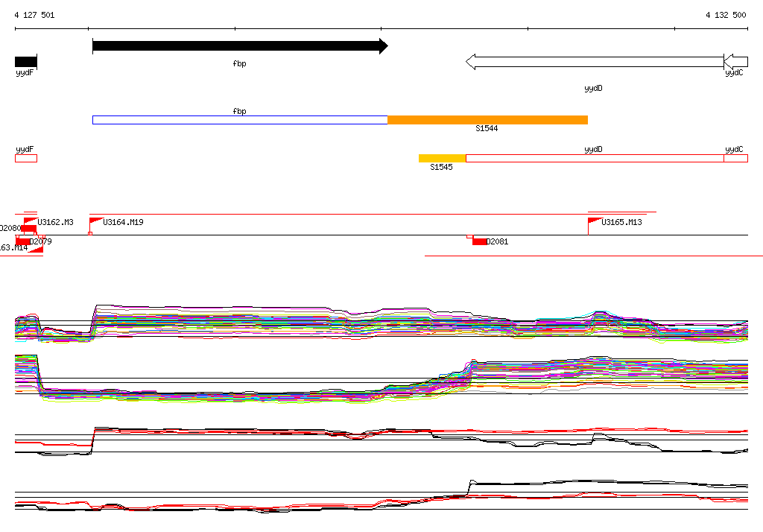
Task: Select the black yydF gene block
Action: point(26,62)
